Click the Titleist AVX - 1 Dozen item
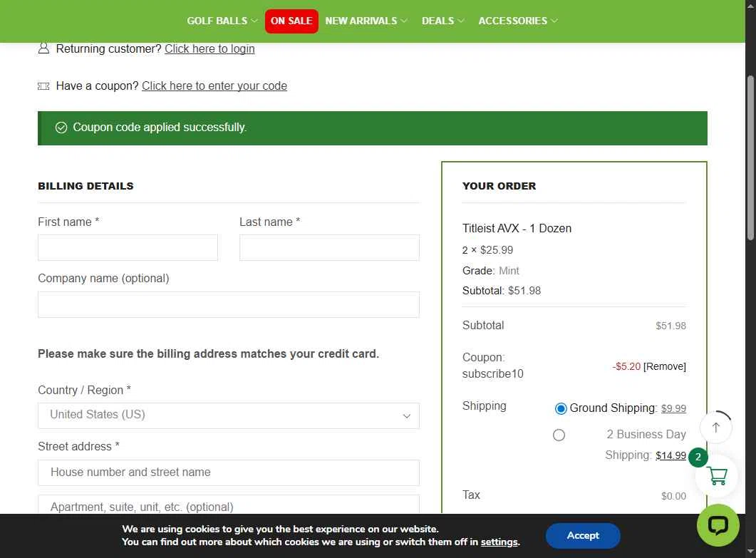The image size is (756, 558). pyautogui.click(x=517, y=229)
